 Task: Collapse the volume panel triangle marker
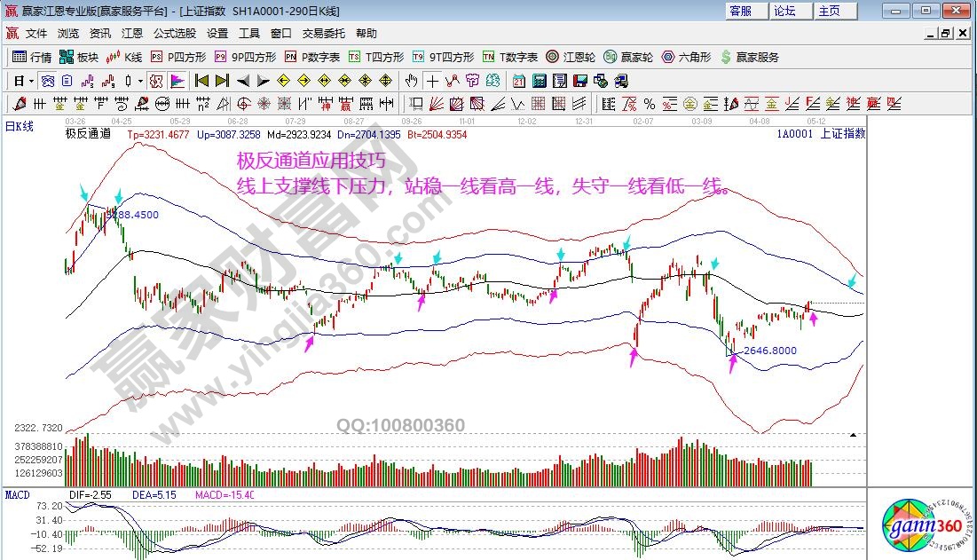pos(853,435)
